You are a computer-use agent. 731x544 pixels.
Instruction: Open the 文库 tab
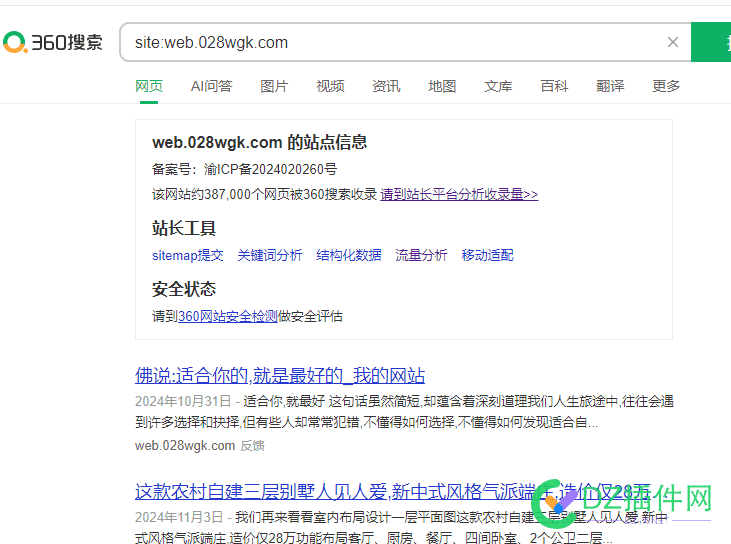point(498,86)
